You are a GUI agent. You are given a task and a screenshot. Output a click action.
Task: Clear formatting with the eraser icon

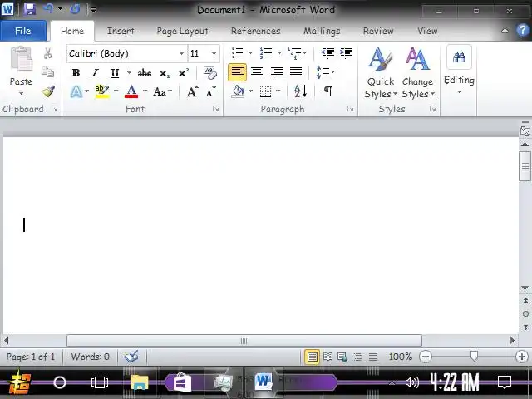210,73
